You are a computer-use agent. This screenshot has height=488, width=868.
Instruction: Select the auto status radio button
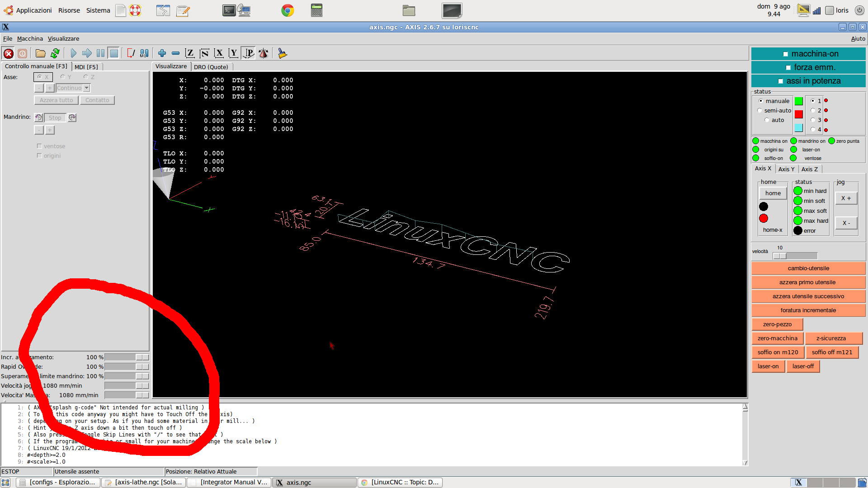click(x=767, y=120)
